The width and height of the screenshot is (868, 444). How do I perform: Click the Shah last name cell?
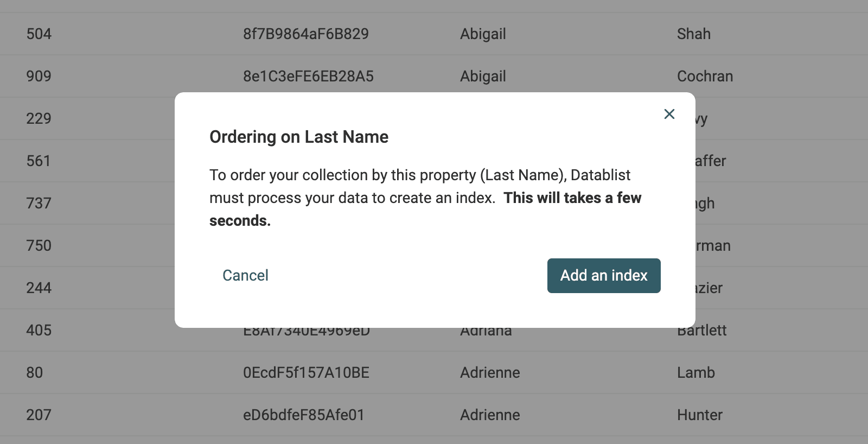pos(693,34)
